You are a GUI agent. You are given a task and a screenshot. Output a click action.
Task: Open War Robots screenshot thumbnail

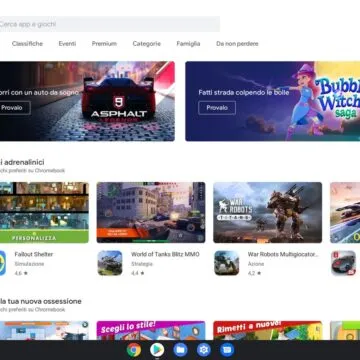click(x=268, y=212)
